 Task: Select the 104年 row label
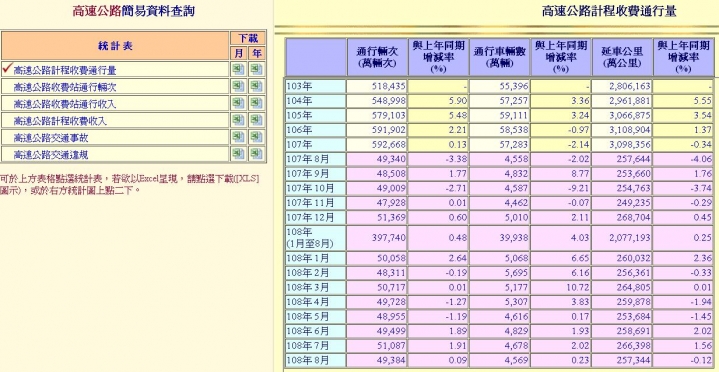click(315, 101)
